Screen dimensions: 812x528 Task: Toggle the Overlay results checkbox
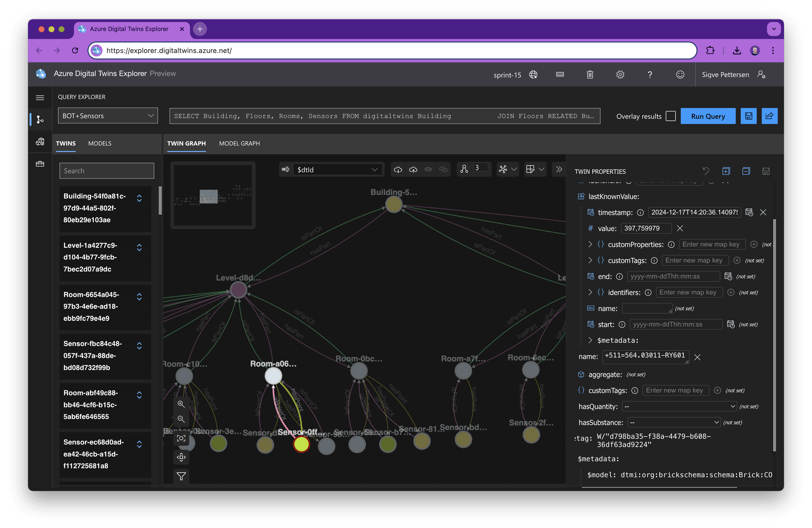tap(670, 116)
